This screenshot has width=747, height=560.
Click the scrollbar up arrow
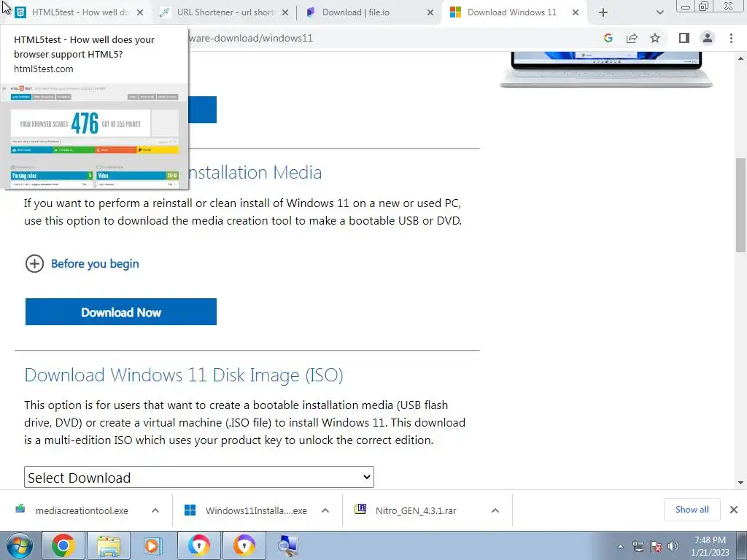coord(741,58)
